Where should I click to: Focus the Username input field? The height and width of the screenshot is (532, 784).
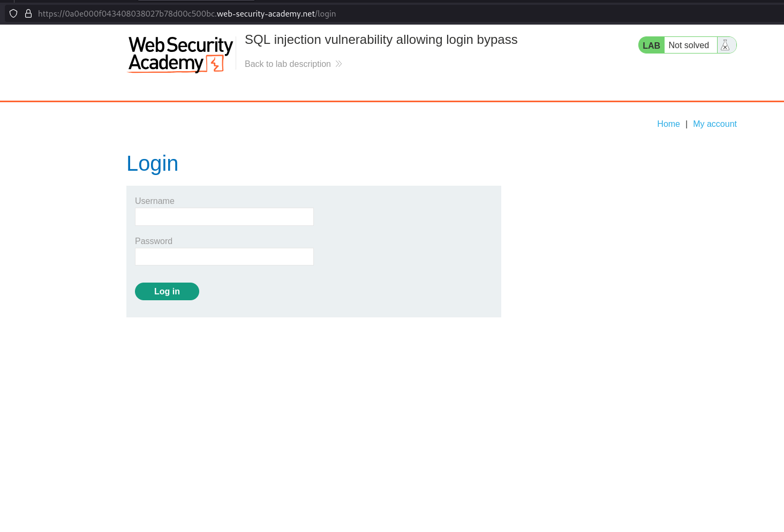(224, 217)
